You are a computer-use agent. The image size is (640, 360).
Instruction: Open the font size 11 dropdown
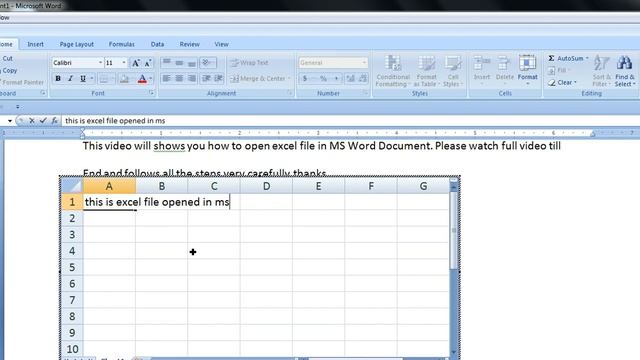[124, 63]
